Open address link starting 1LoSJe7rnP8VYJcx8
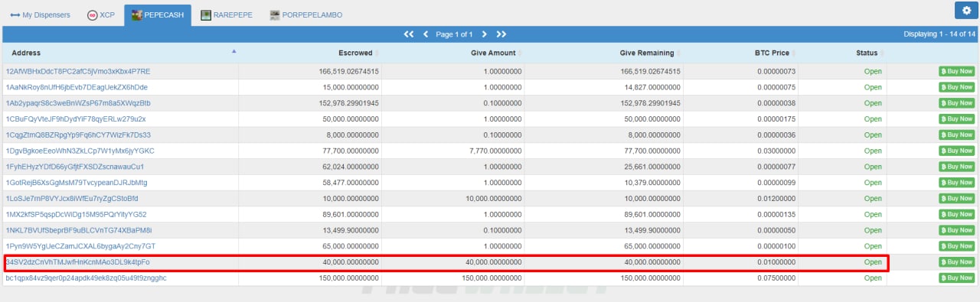This screenshot has width=980, height=302. 72,198
